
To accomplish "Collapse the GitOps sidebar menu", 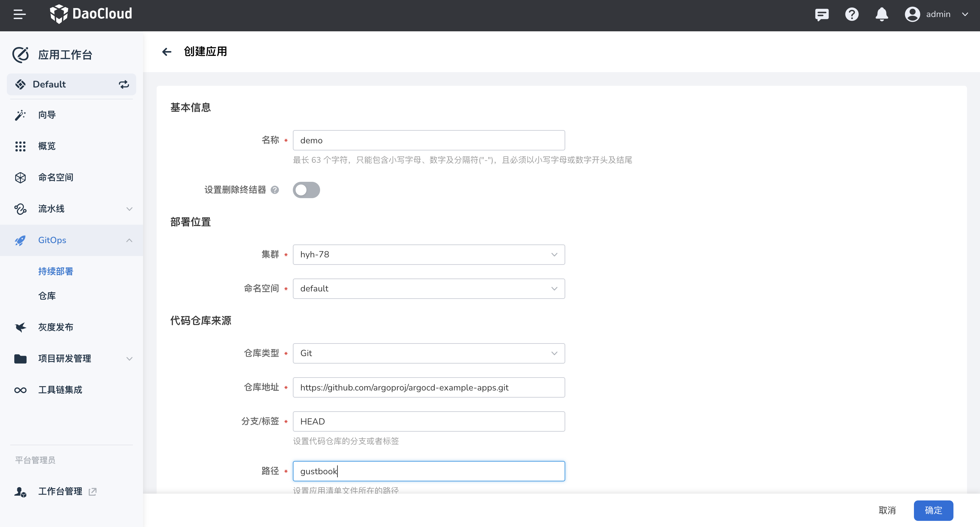I will 72,240.
